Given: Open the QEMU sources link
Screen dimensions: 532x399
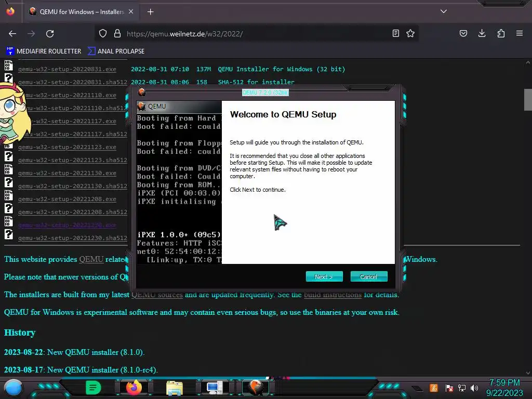Looking at the screenshot, I should pos(157,295).
